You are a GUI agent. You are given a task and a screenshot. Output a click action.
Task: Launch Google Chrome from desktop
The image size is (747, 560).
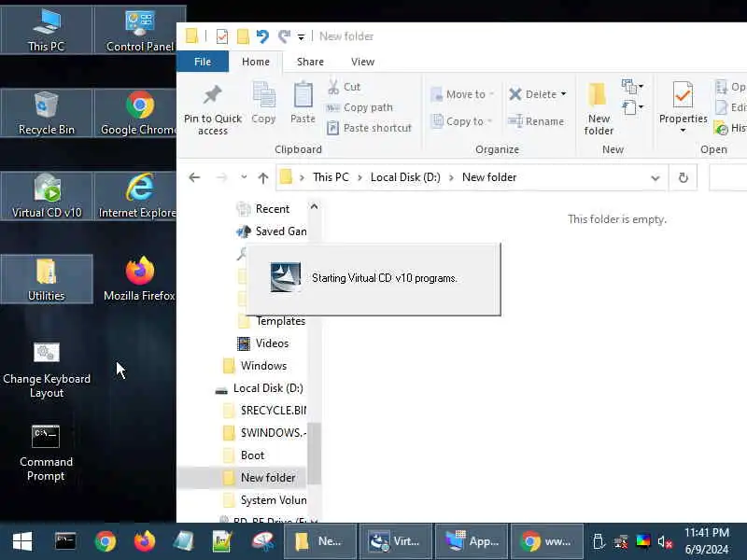pyautogui.click(x=139, y=113)
